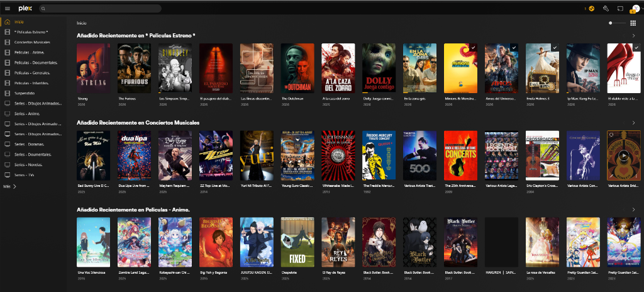Viewport: 644px width, 292px height.
Task: Open the Activity indicator icon
Action: tap(591, 8)
